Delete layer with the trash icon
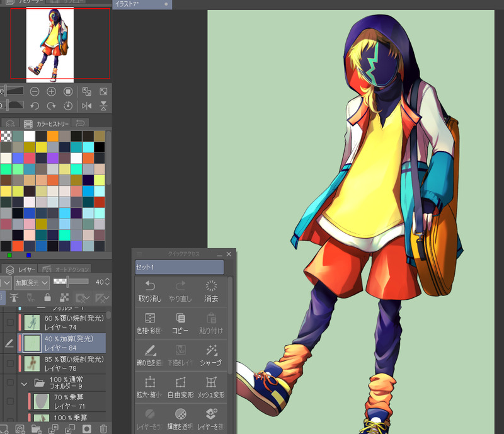Image resolution: width=504 pixels, height=434 pixels. (x=103, y=429)
